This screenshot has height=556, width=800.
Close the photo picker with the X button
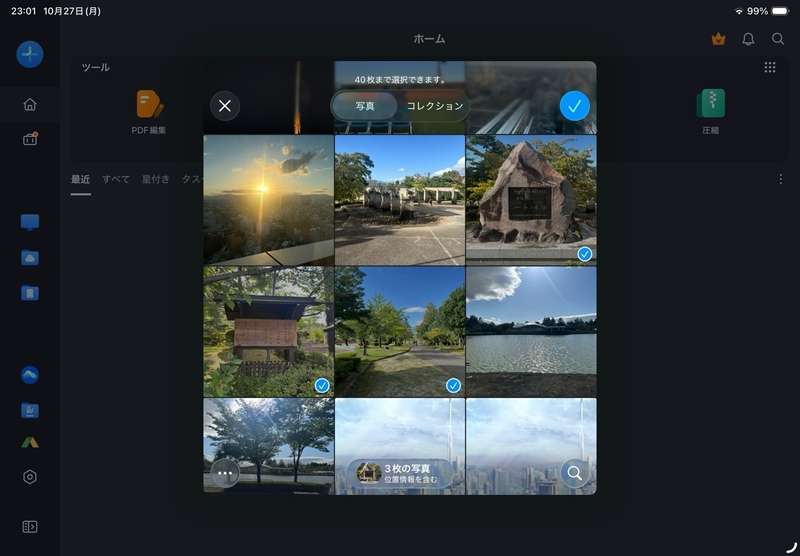(x=224, y=106)
